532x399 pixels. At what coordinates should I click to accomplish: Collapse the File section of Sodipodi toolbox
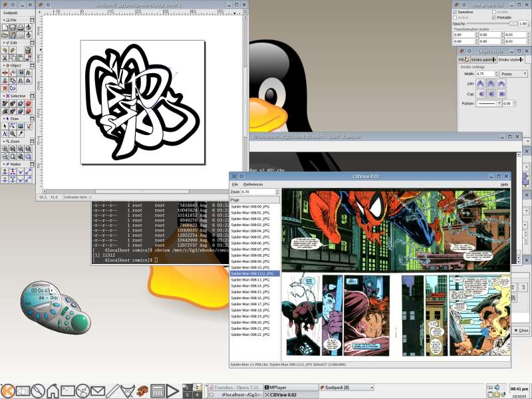pyautogui.click(x=4, y=20)
